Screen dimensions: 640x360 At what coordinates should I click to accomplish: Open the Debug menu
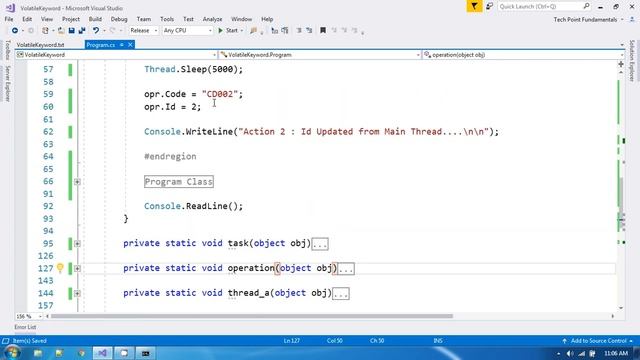pyautogui.click(x=119, y=19)
